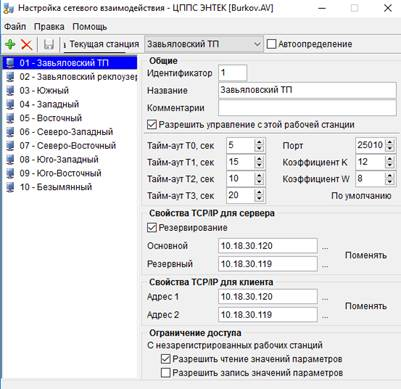Screen dimensions: 401x389
Task: Click computer icon of 01 - Завьяловский ТП
Action: tap(10, 63)
